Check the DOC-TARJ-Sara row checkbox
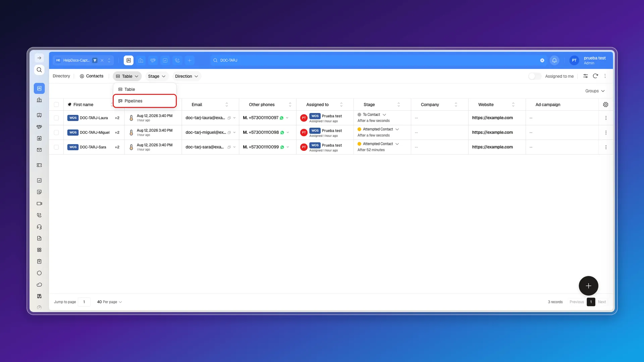Image resolution: width=644 pixels, height=362 pixels. tap(56, 147)
